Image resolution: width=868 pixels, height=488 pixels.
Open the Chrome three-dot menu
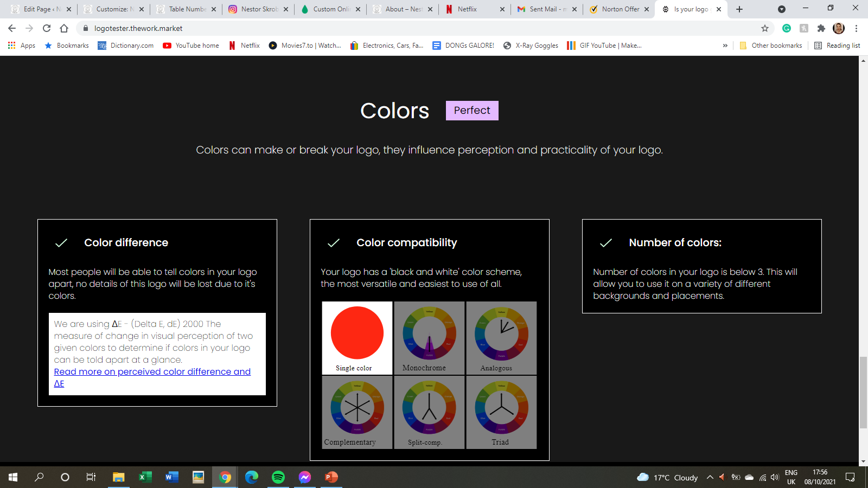[x=856, y=28]
